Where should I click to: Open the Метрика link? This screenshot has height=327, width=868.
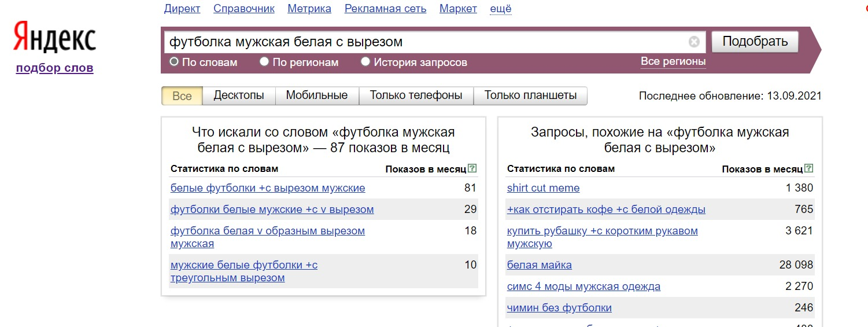309,8
